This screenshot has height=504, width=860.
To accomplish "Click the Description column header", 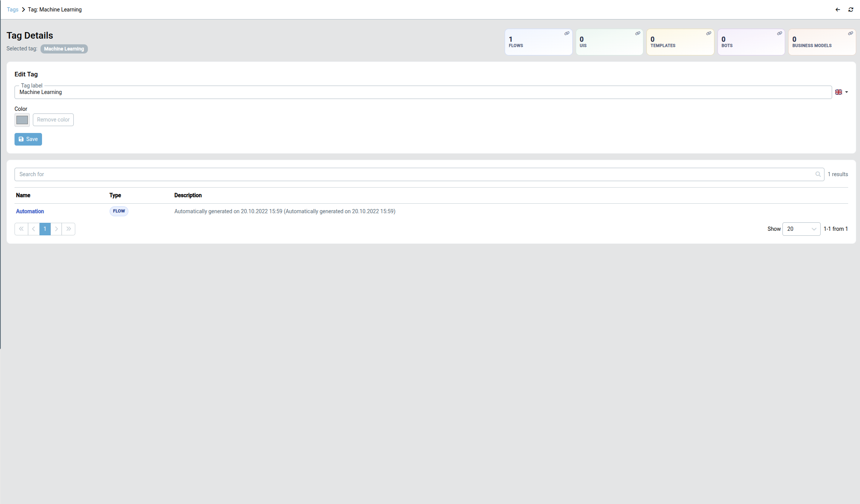I will tap(188, 195).
